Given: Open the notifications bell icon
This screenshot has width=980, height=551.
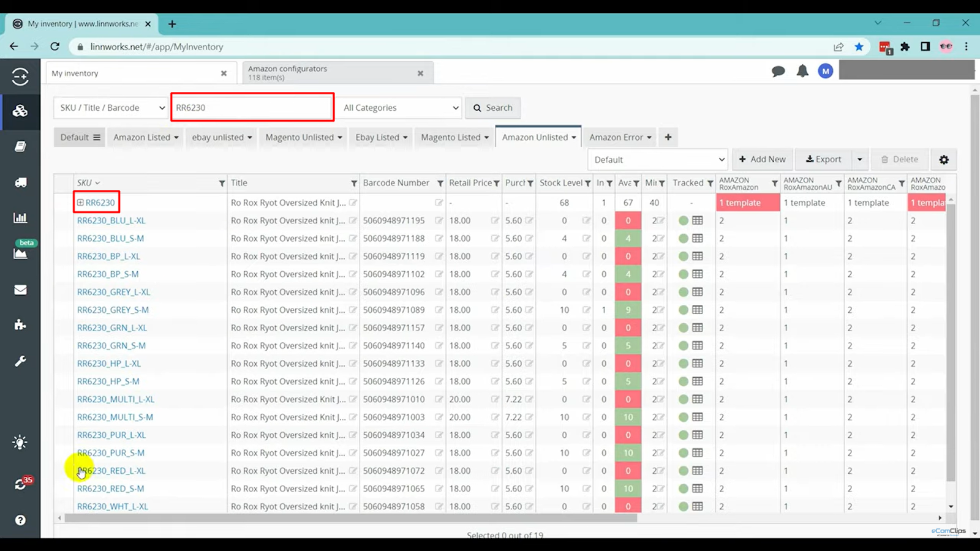Looking at the screenshot, I should (802, 71).
